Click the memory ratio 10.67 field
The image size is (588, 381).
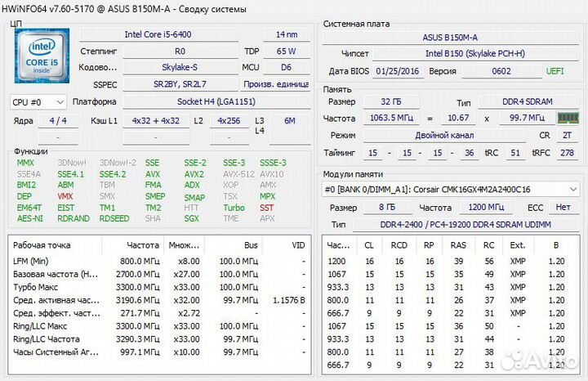click(459, 118)
